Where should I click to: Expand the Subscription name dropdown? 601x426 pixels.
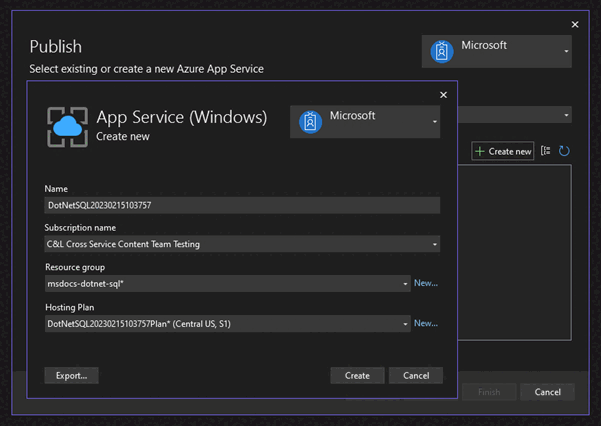coord(435,244)
